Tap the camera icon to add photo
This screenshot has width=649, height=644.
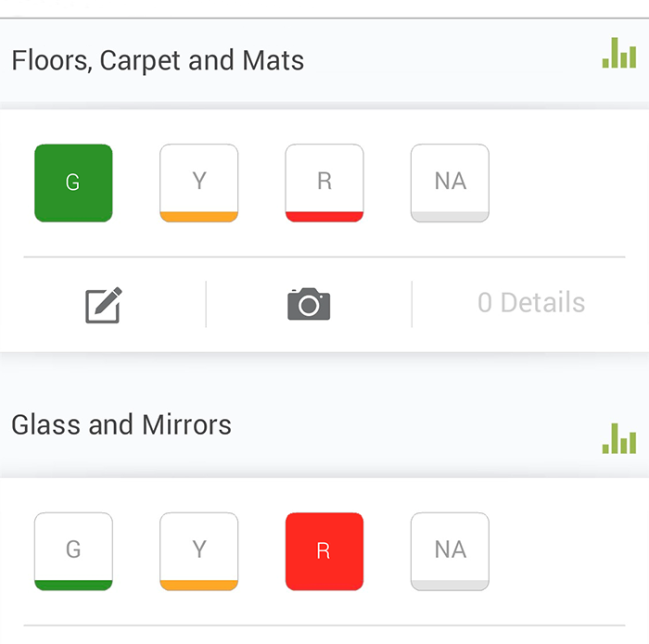tap(309, 304)
